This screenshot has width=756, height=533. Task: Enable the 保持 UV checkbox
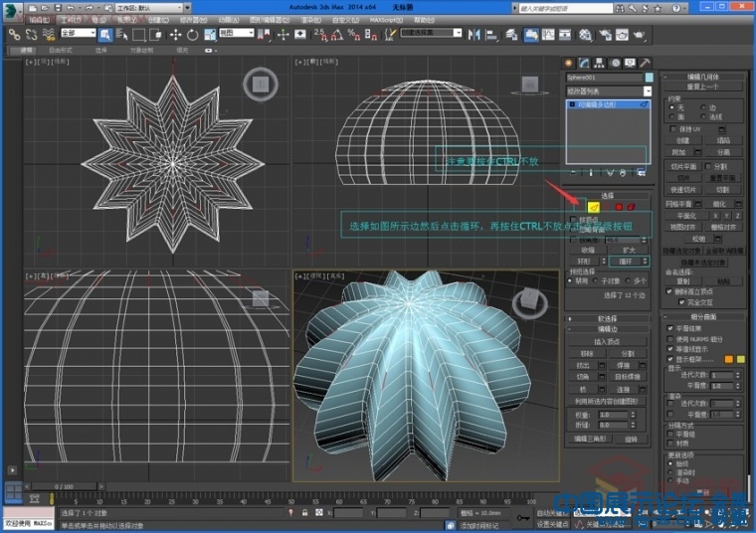(x=673, y=129)
